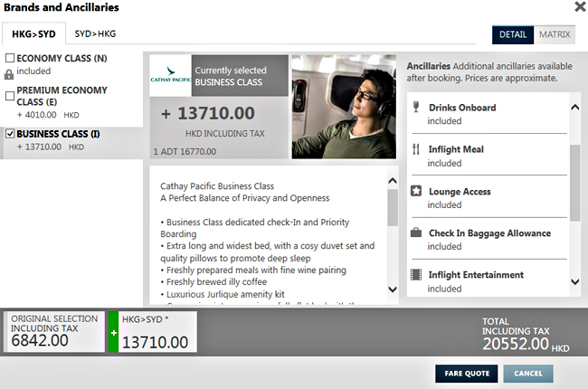This screenshot has width=588, height=389.
Task: Click the up arrow in the description scrollbar
Action: tap(393, 181)
